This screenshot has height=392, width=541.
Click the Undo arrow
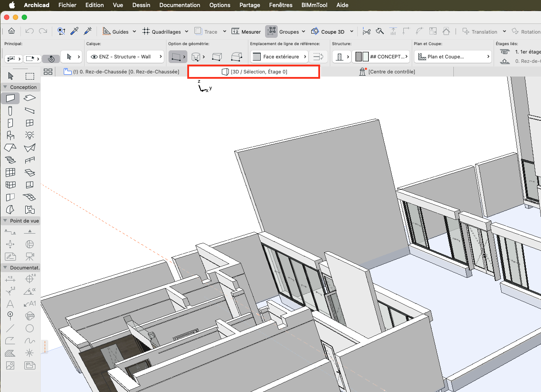[x=30, y=31]
